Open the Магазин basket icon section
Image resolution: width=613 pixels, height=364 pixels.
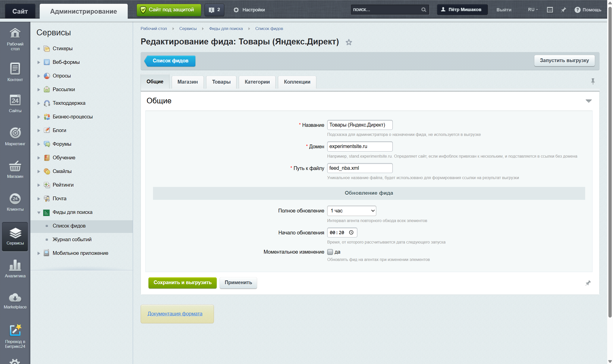15,169
